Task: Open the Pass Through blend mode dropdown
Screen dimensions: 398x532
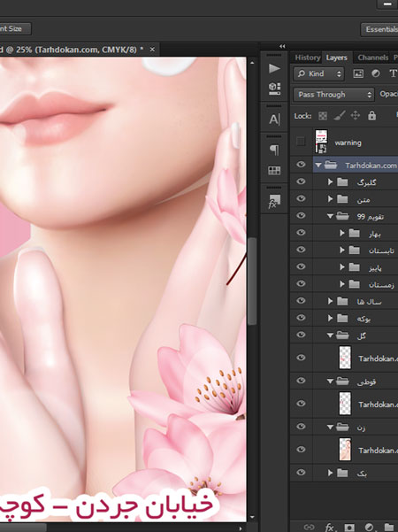Action: 333,95
